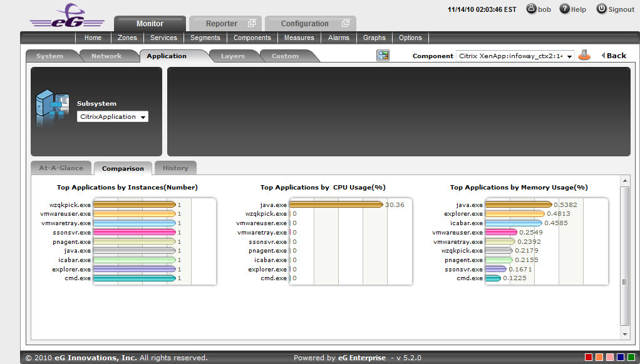Click the eG Innovations, Inc. copyright text

tap(96, 358)
